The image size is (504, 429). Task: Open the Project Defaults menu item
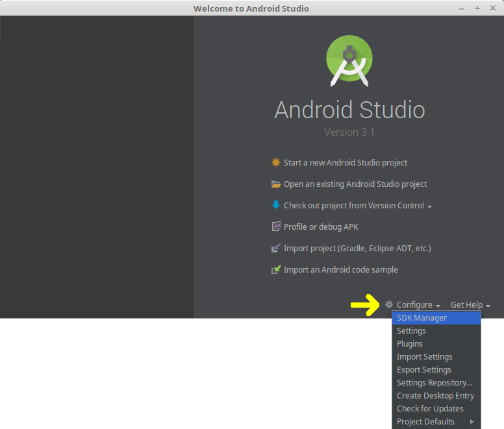coord(436,422)
